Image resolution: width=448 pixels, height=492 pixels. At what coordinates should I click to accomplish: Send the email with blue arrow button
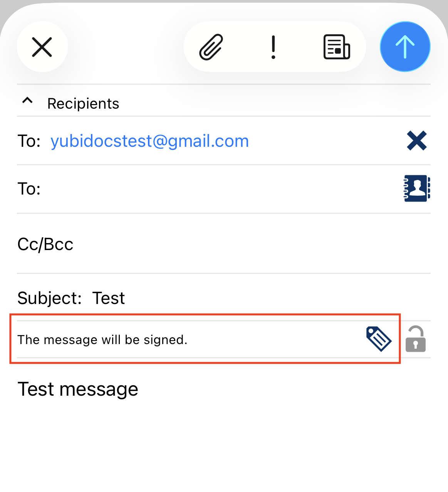pos(405,47)
